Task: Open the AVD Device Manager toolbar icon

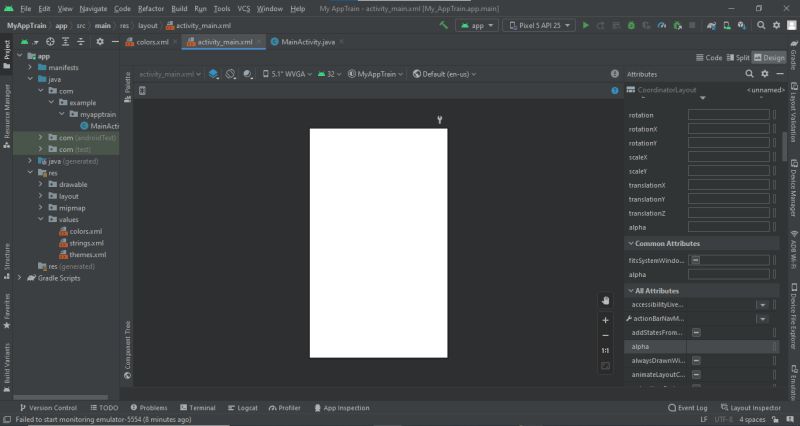Action: pyautogui.click(x=727, y=25)
